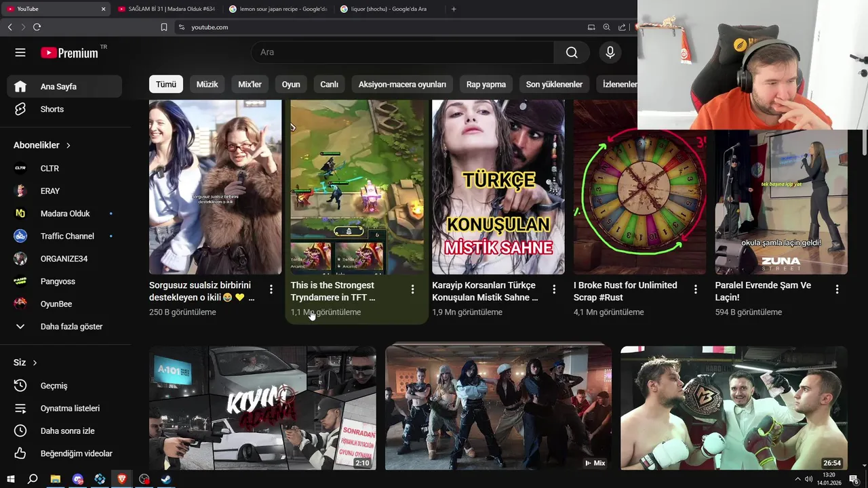The width and height of the screenshot is (868, 488).
Task: Show hidden system tray icons
Action: [797, 479]
